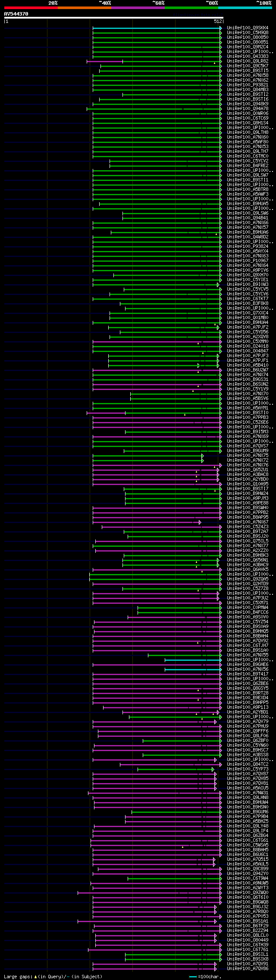
Task: Open hit UniRef100_O80850
Action: [248, 38]
